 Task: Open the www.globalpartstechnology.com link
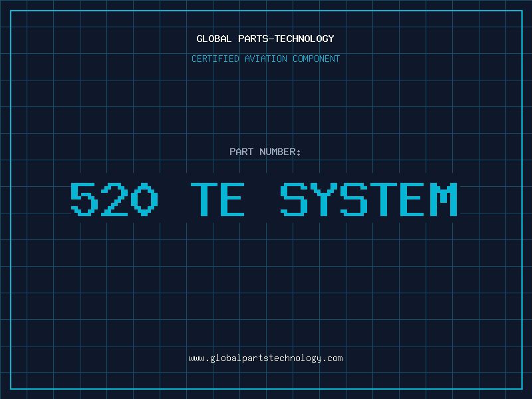[265, 358]
